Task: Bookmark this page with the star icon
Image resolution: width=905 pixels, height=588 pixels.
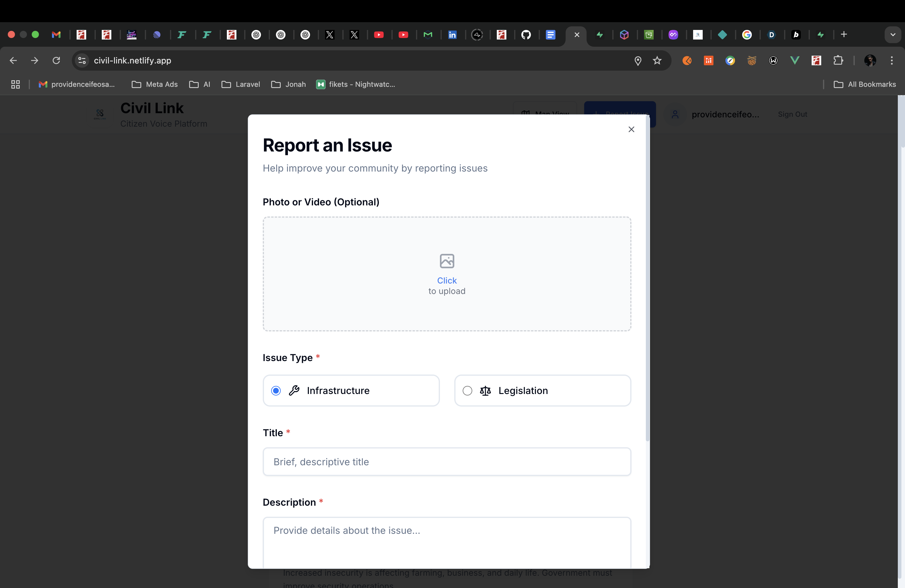Action: 657,60
